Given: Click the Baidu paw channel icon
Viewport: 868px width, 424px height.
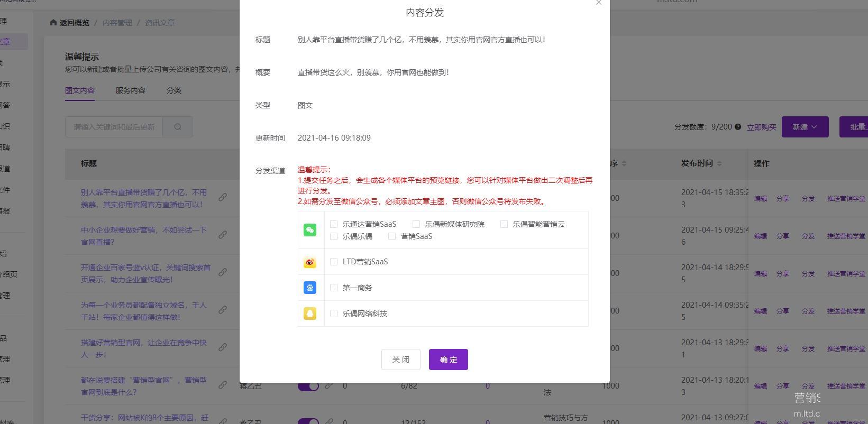Looking at the screenshot, I should tap(310, 288).
